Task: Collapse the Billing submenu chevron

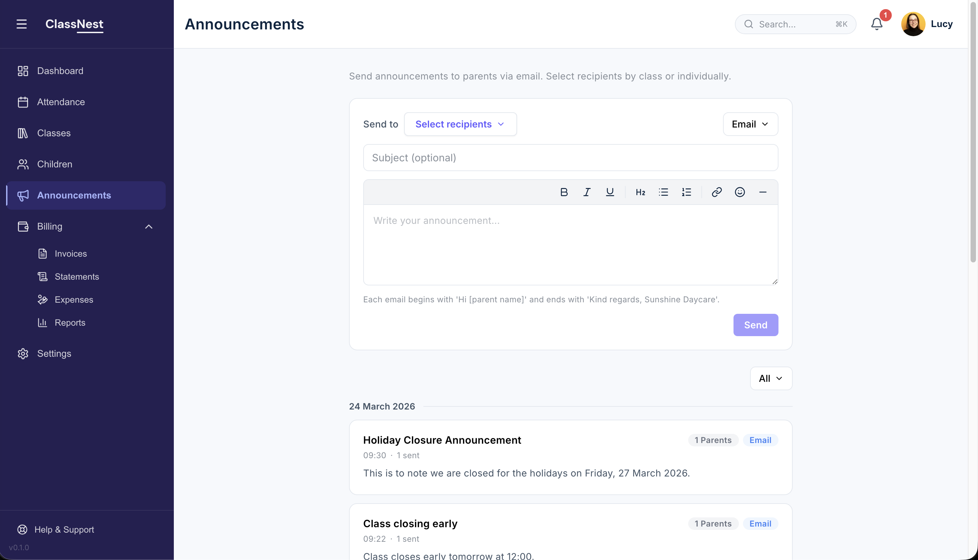Action: click(149, 227)
